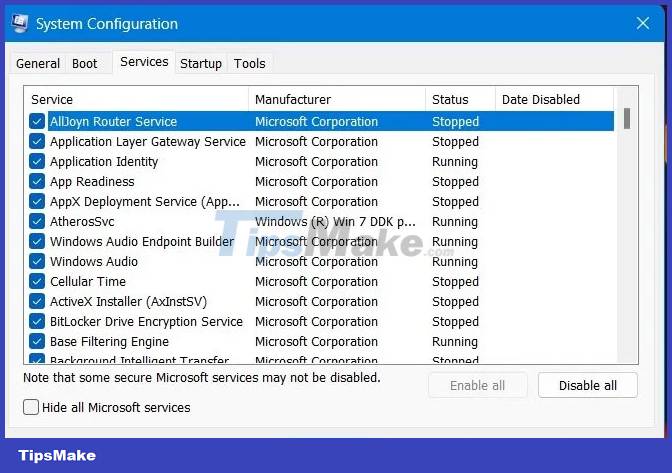Select the Services tab
The height and width of the screenshot is (473, 672).
tap(144, 62)
